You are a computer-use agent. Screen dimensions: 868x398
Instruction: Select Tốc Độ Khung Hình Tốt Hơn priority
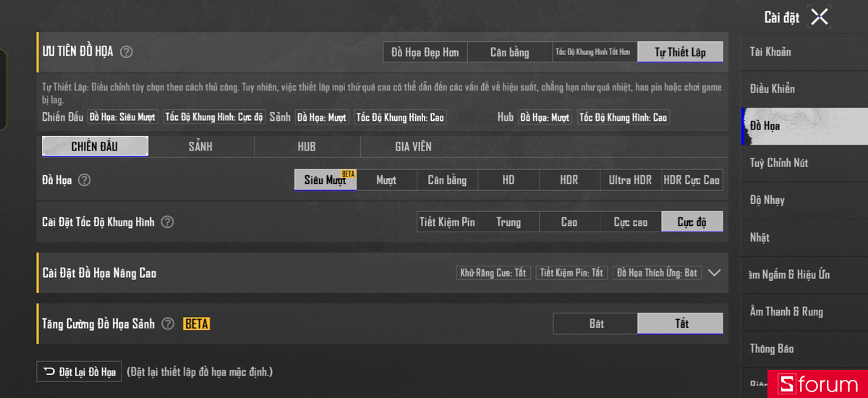595,52
